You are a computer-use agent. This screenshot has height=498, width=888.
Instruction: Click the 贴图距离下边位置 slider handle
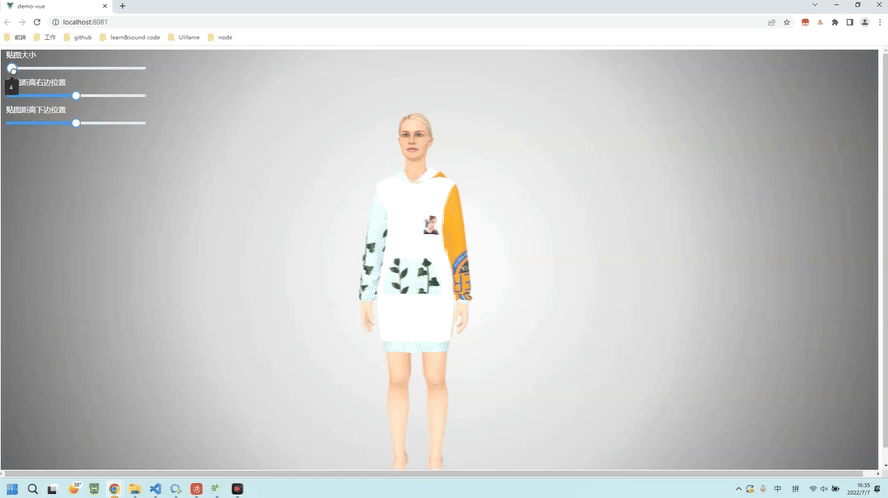coord(76,123)
